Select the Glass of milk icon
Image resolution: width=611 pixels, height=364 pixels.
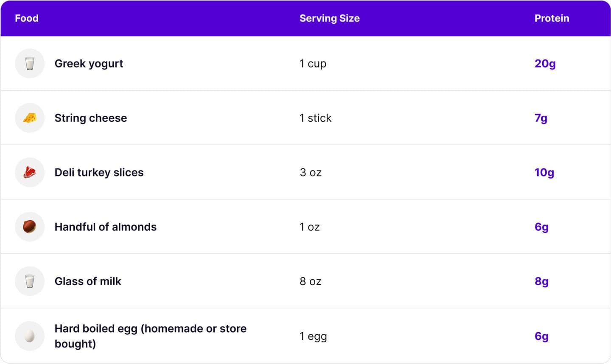tap(30, 281)
